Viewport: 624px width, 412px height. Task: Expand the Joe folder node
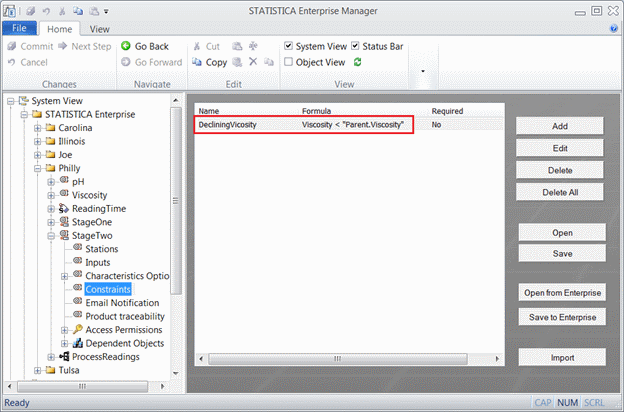click(x=37, y=155)
